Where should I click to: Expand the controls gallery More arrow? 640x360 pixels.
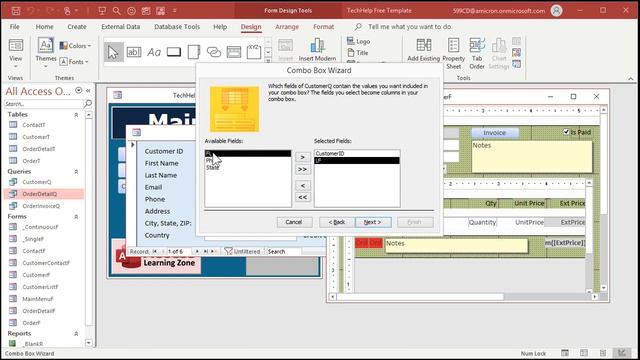268,61
